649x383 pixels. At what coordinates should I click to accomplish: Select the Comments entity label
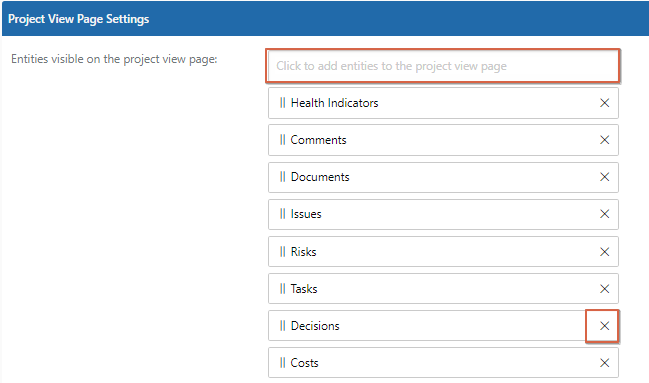click(x=318, y=140)
